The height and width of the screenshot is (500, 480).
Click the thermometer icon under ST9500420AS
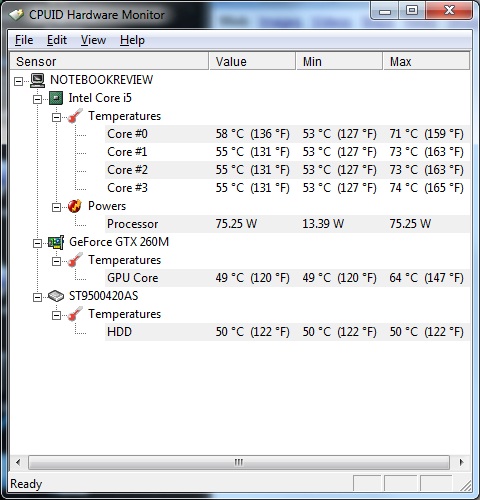(x=75, y=314)
